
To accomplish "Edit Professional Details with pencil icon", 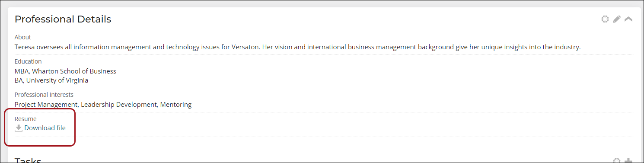I will [617, 19].
